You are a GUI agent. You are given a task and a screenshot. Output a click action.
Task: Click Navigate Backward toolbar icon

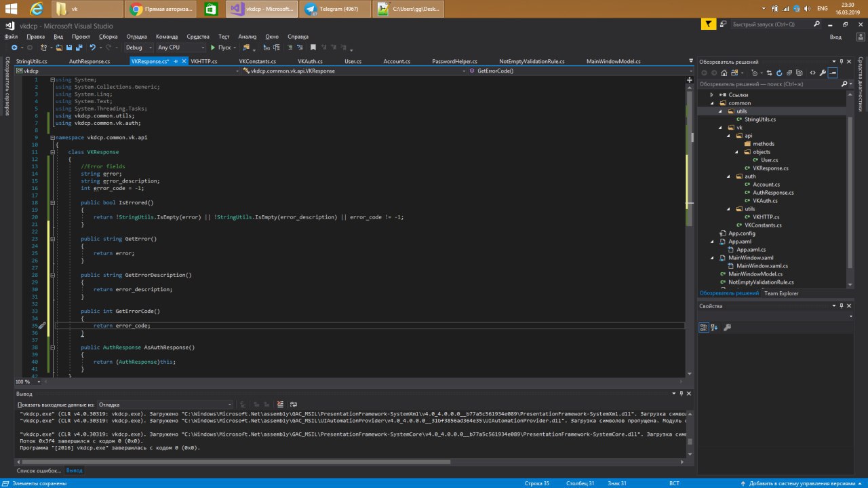pyautogui.click(x=14, y=48)
